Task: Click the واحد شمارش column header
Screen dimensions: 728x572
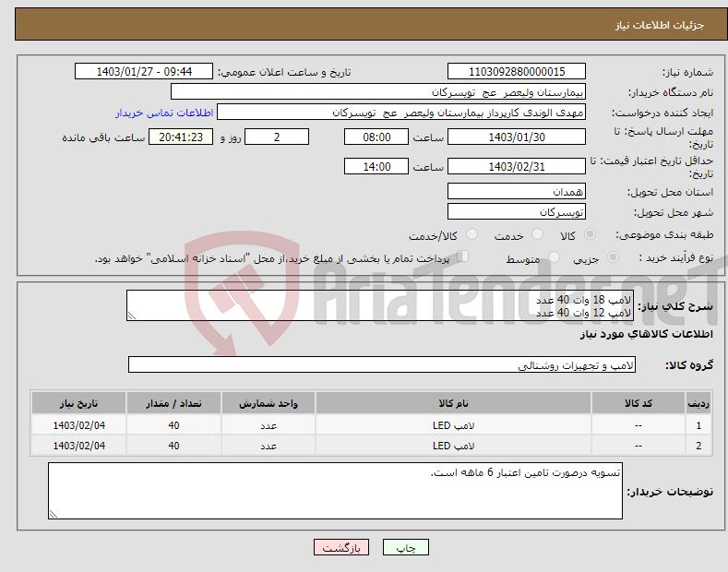Action: (269, 403)
